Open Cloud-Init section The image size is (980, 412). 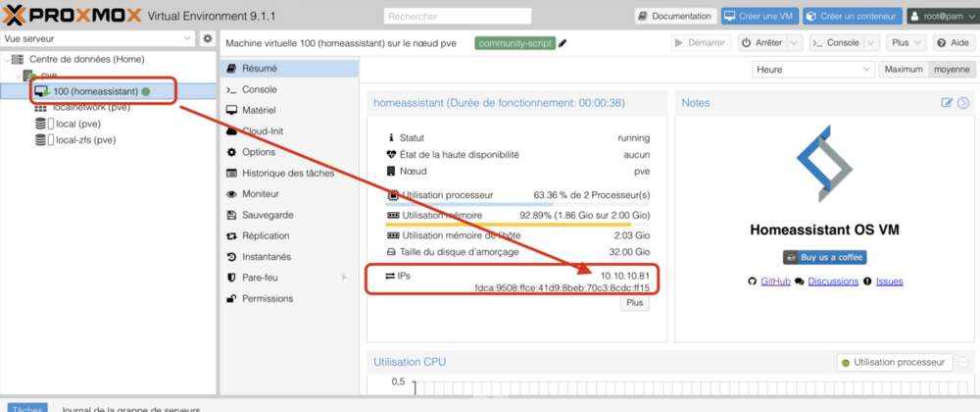pos(289,131)
